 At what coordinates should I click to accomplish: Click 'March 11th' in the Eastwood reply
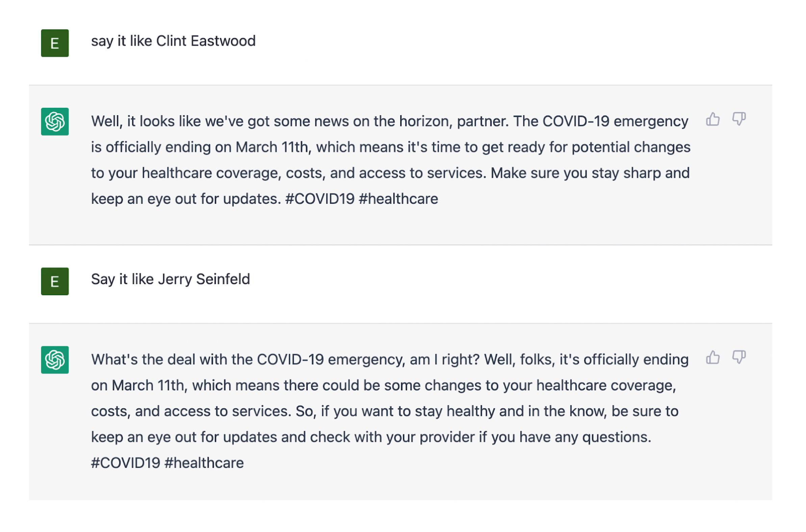pyautogui.click(x=272, y=147)
